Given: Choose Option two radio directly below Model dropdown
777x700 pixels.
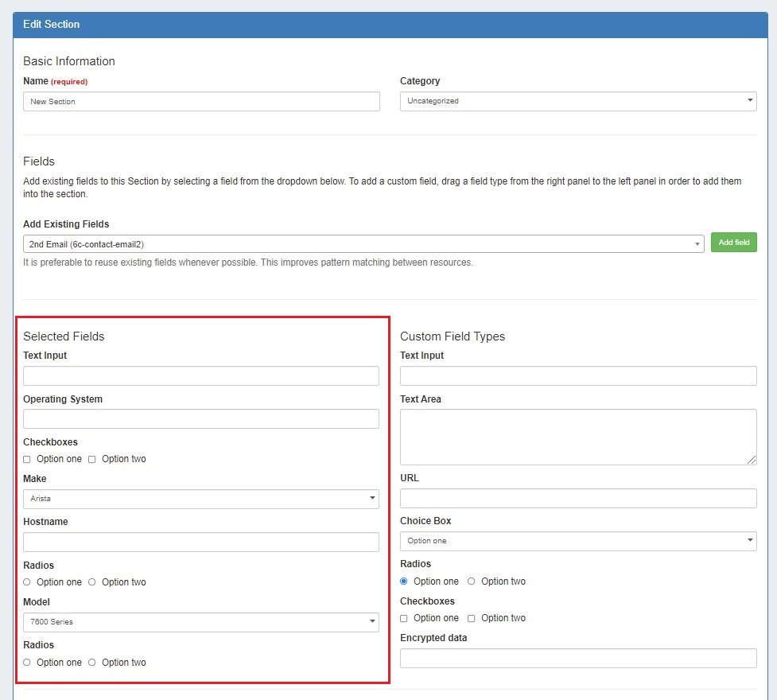Looking at the screenshot, I should click(x=92, y=663).
